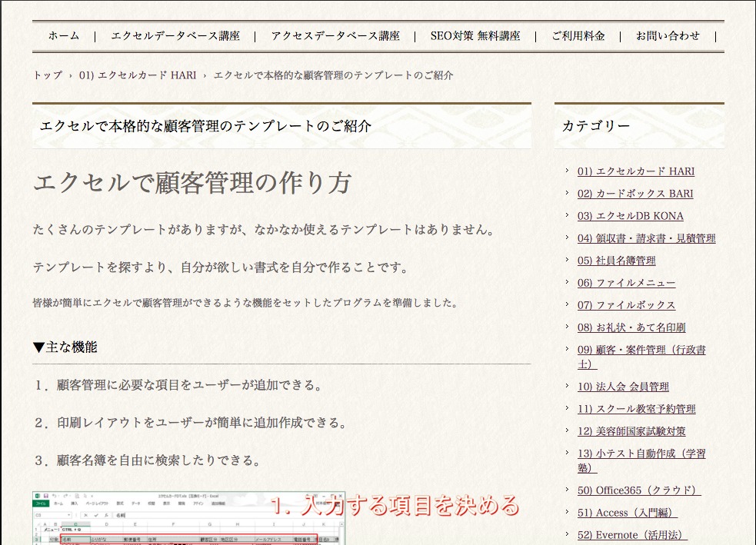Click the トップ breadcrumb link
Screen dimensions: 756x545
pos(47,75)
